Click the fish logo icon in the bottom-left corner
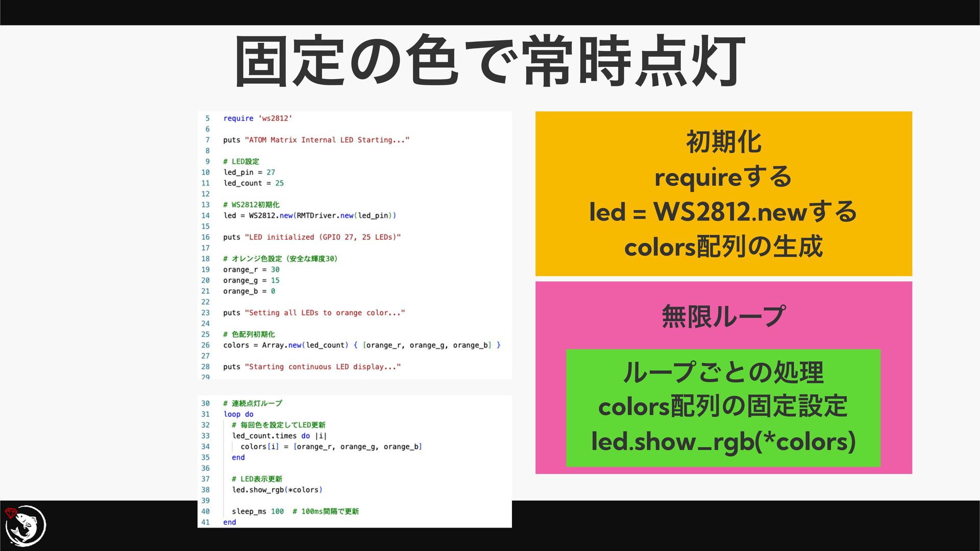The height and width of the screenshot is (551, 980). coord(25,525)
